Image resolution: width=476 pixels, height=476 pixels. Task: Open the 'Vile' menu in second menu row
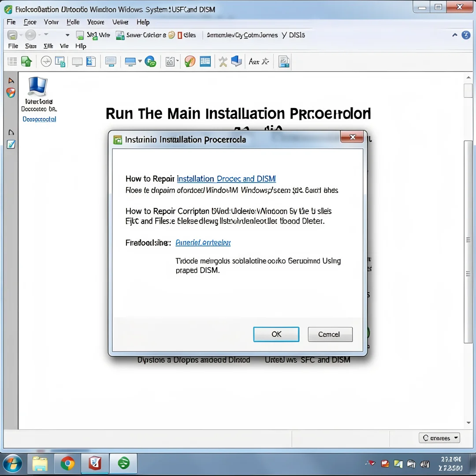point(64,46)
